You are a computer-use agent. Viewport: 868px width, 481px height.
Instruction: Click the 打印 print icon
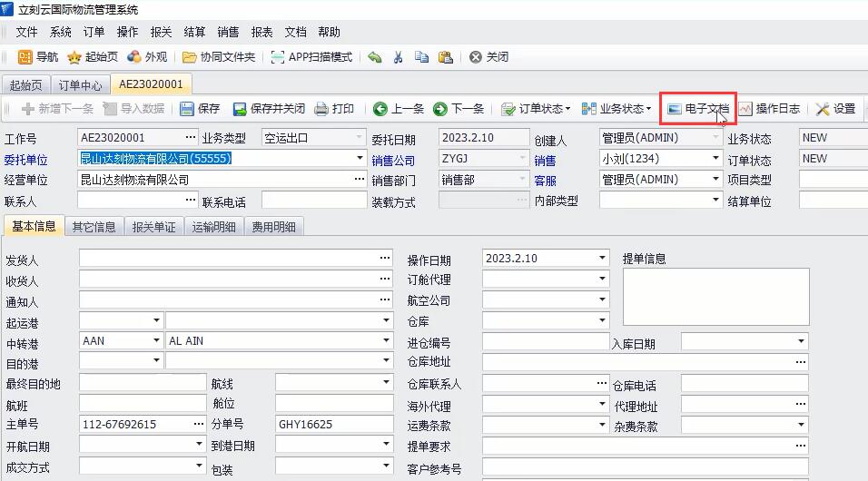click(x=321, y=109)
